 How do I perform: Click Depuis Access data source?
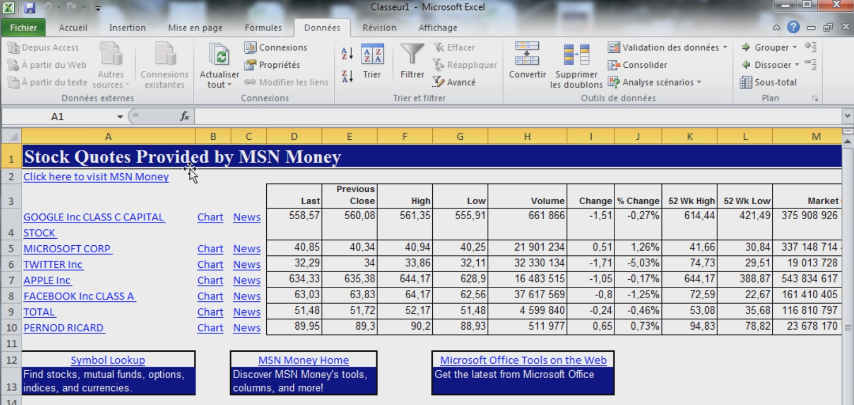44,48
